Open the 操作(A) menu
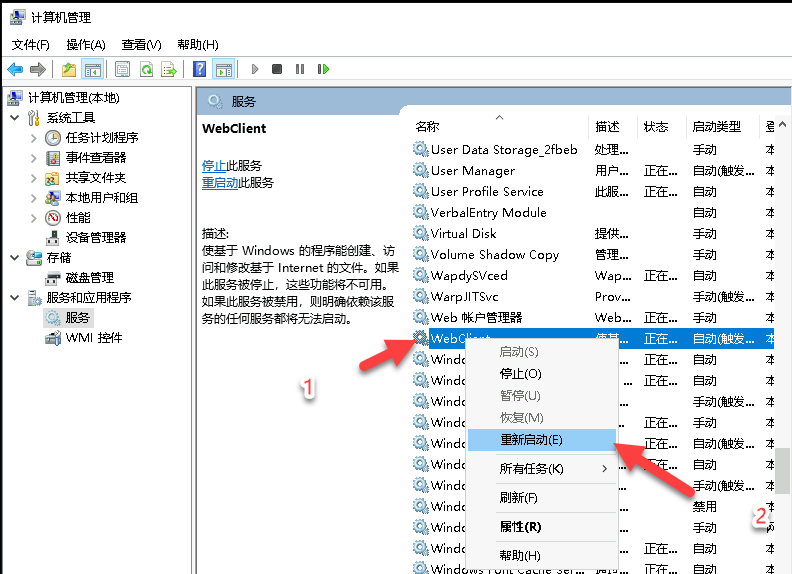Screen dimensions: 792x574 point(85,45)
